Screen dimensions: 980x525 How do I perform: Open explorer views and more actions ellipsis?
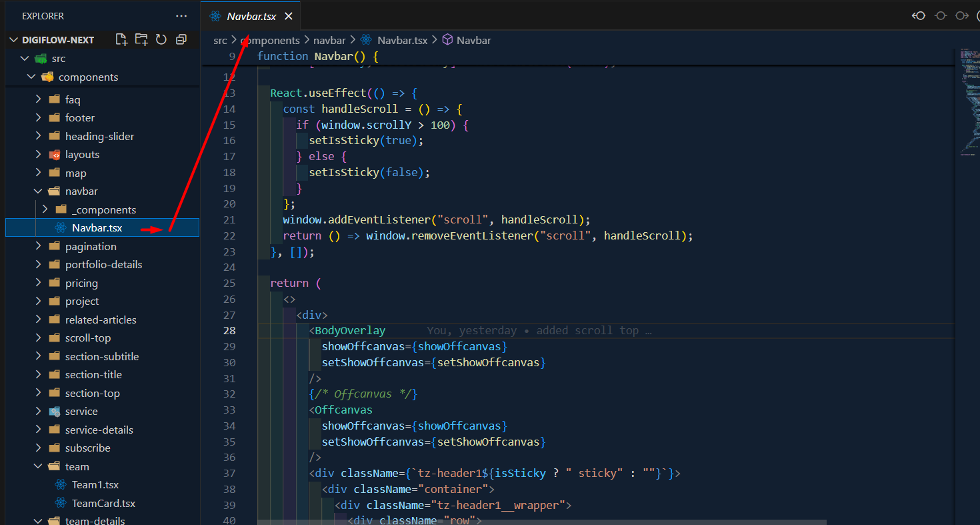[x=181, y=16]
